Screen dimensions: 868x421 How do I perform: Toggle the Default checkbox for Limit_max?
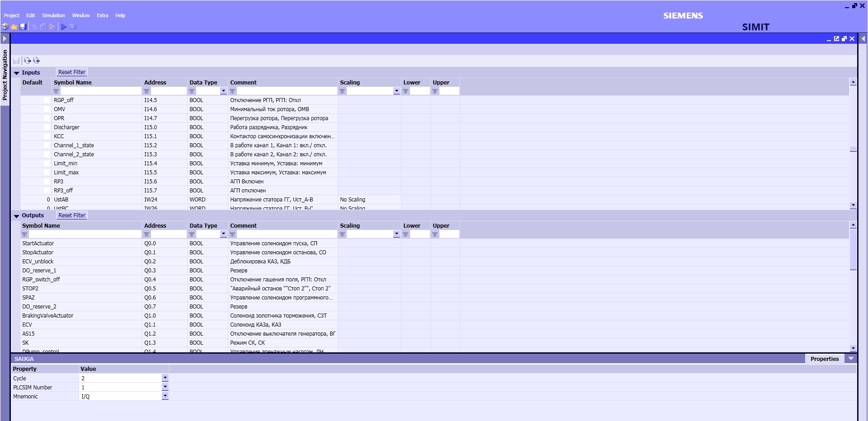[47, 173]
